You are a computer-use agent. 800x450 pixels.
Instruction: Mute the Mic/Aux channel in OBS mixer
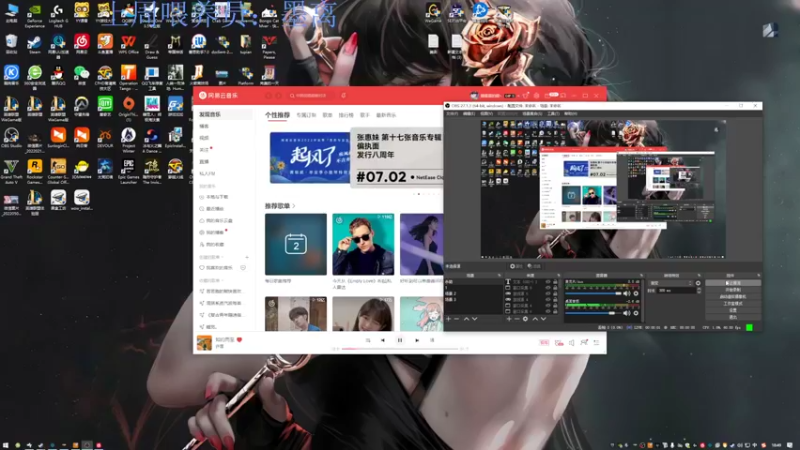(x=627, y=293)
